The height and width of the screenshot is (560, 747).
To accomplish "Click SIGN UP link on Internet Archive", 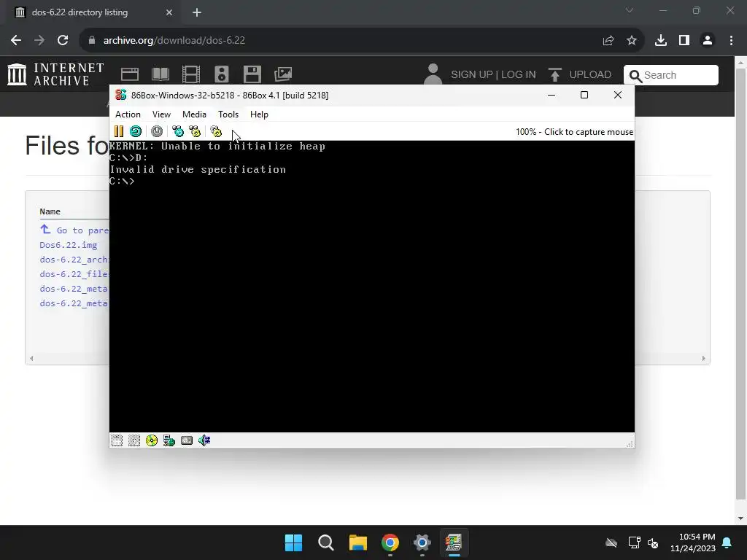I will click(472, 75).
